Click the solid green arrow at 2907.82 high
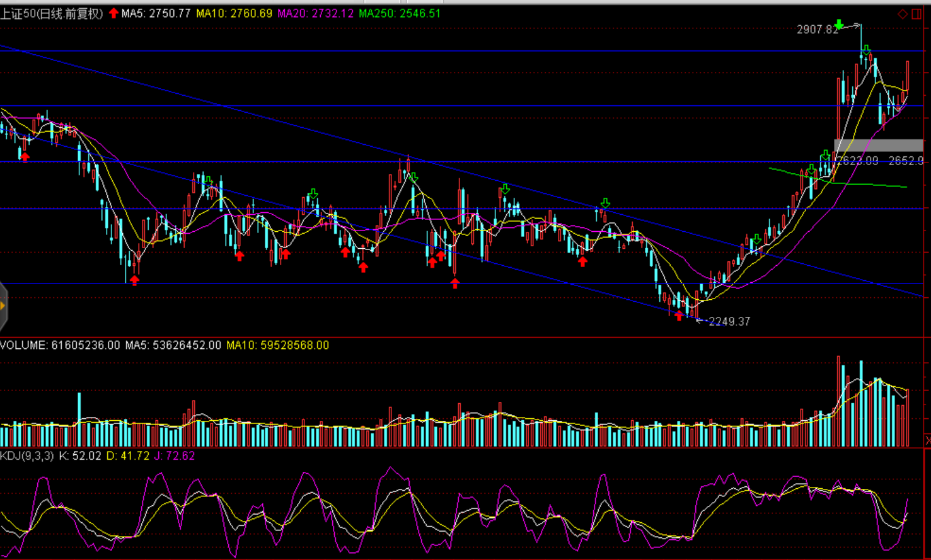Screen dimensions: 931x560 pos(838,25)
